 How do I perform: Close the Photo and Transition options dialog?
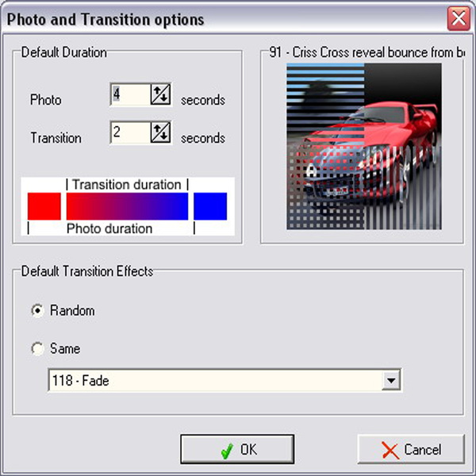pyautogui.click(x=459, y=19)
